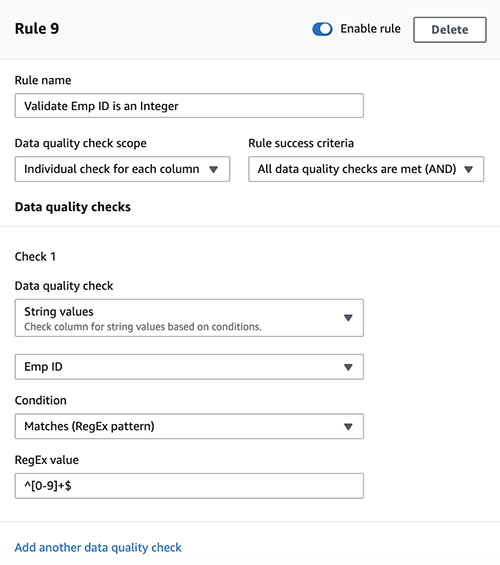The width and height of the screenshot is (500, 565).
Task: Click the Enable rule label text
Action: click(370, 29)
